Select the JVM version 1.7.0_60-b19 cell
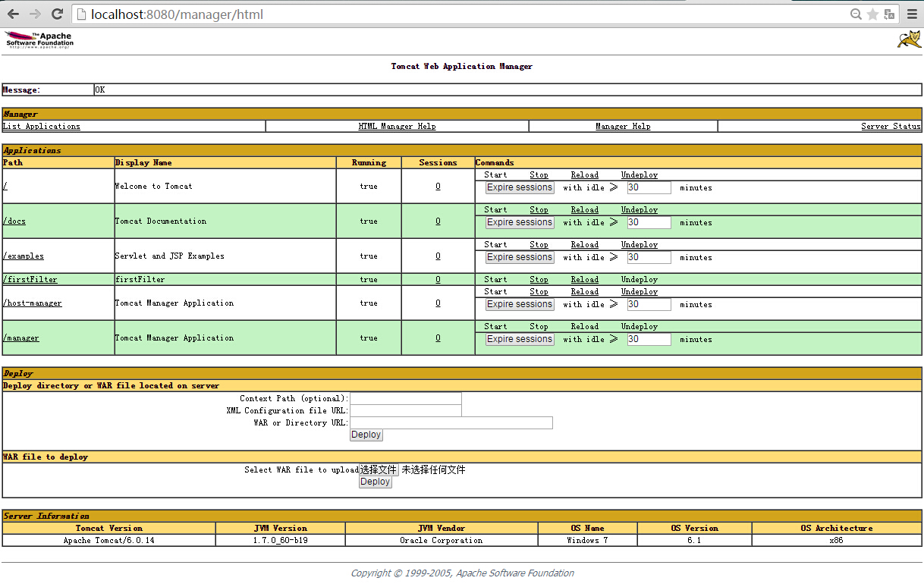The image size is (924, 584). click(x=280, y=541)
